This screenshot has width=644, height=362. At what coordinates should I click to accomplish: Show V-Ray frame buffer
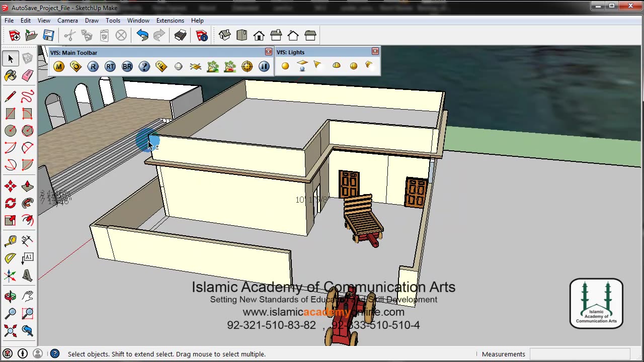pyautogui.click(x=162, y=66)
